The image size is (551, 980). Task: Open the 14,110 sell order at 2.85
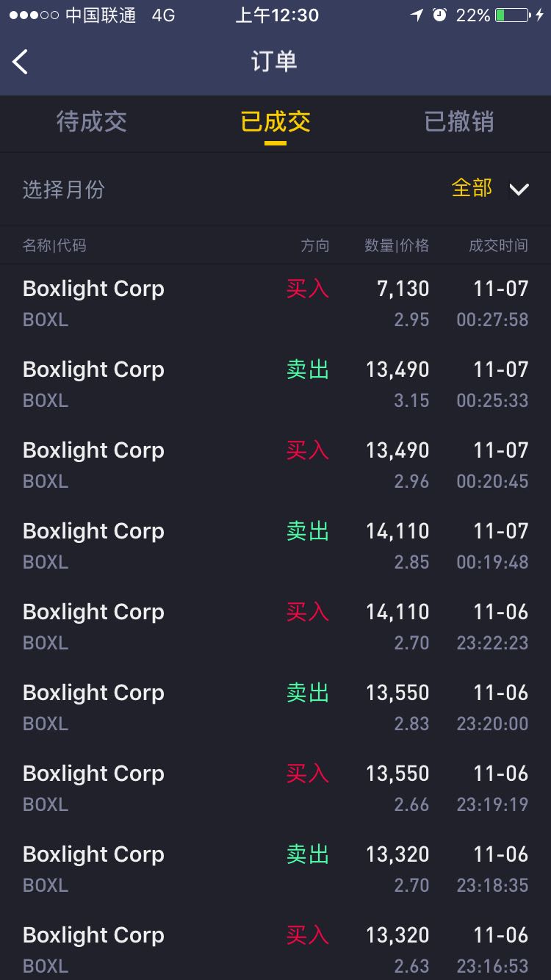[x=275, y=546]
